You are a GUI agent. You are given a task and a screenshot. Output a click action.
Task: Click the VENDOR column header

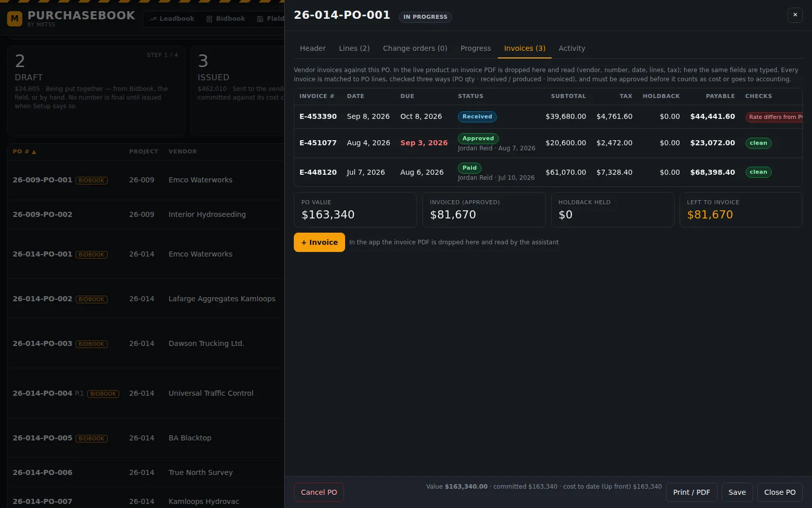click(183, 151)
